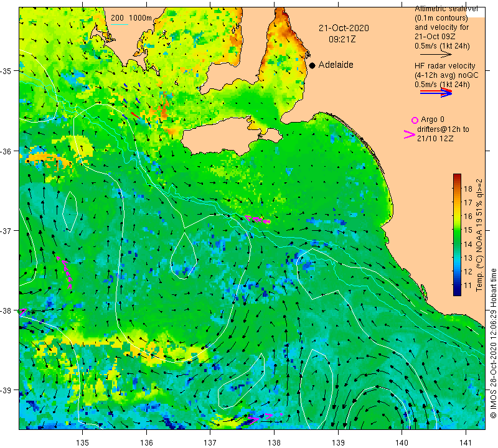Image resolution: width=498 pixels, height=448 pixels.
Task: Click the longitude axis label 137
Action: point(210,442)
